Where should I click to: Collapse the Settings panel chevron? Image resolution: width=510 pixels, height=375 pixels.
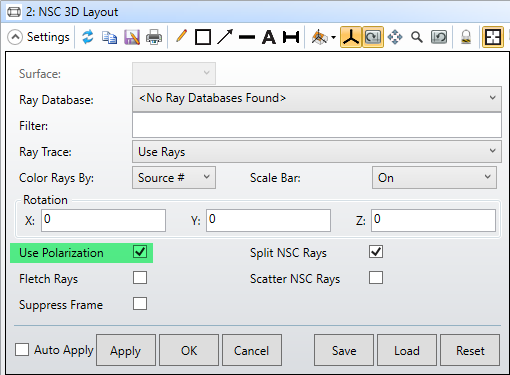click(x=15, y=37)
